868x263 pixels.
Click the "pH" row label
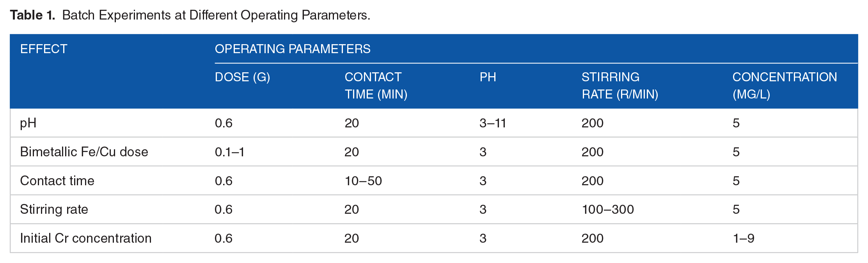coord(28,123)
